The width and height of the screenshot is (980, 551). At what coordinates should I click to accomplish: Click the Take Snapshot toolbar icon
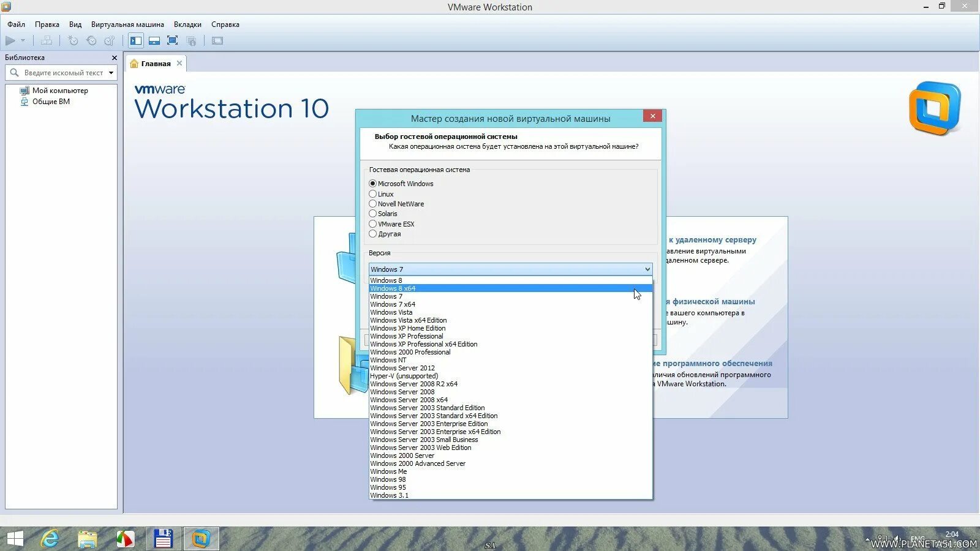tap(73, 41)
